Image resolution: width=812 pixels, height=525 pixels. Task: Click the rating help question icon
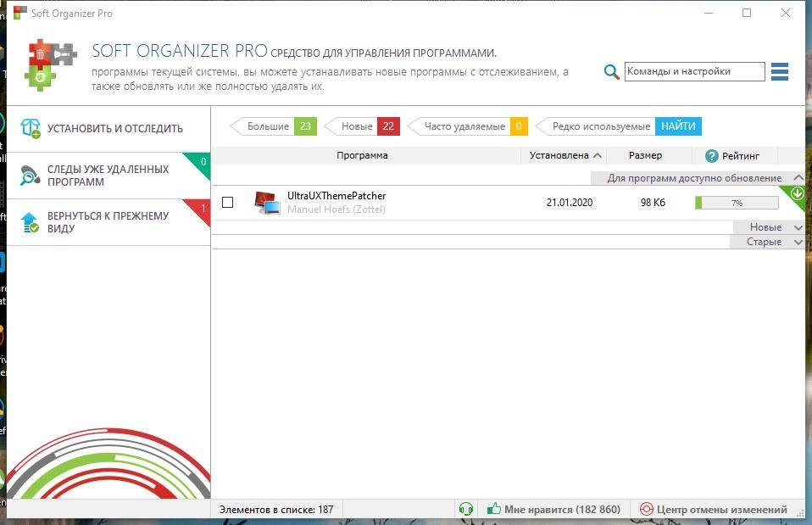pos(712,155)
